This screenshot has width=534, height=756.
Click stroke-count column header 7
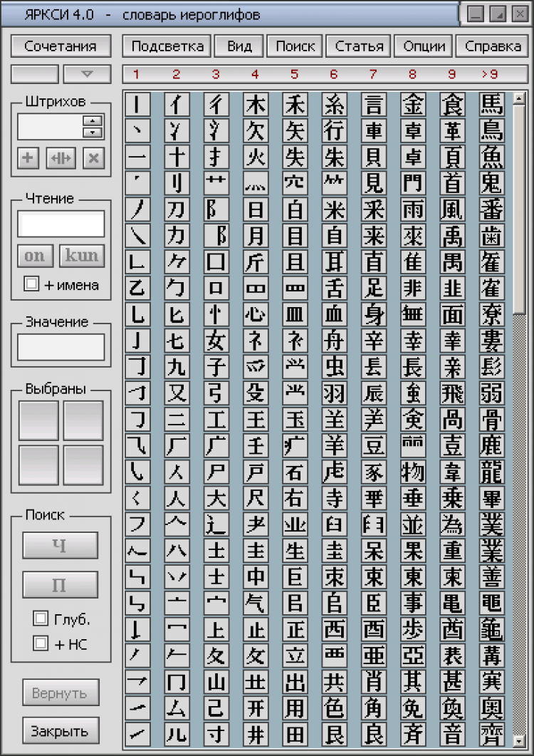(x=373, y=74)
